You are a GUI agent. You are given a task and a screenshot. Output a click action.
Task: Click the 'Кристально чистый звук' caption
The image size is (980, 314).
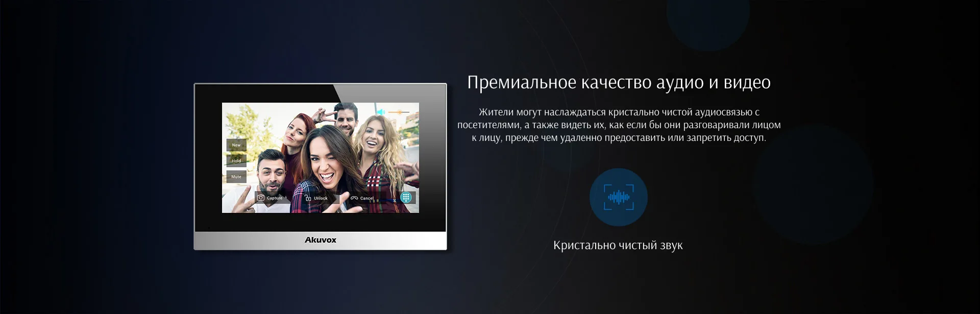[618, 246]
